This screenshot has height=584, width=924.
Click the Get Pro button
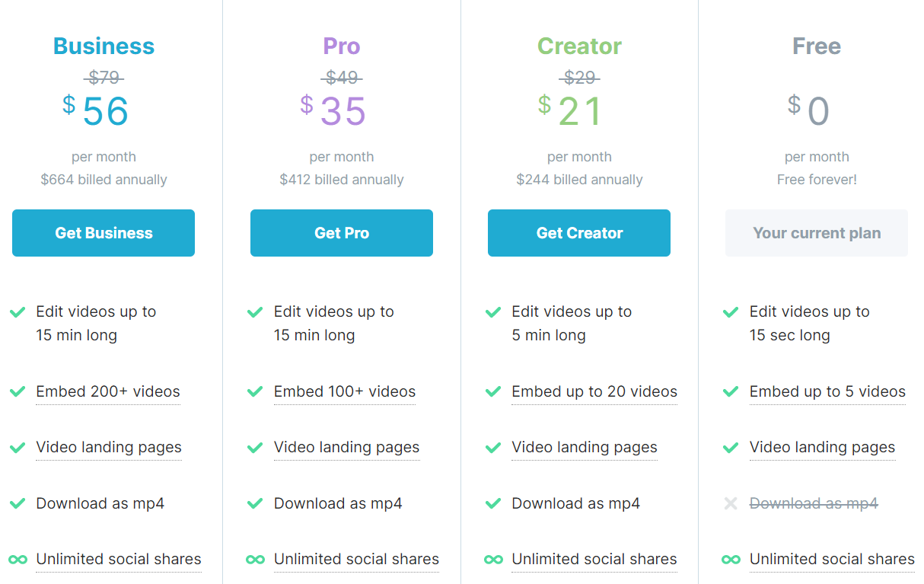point(341,233)
